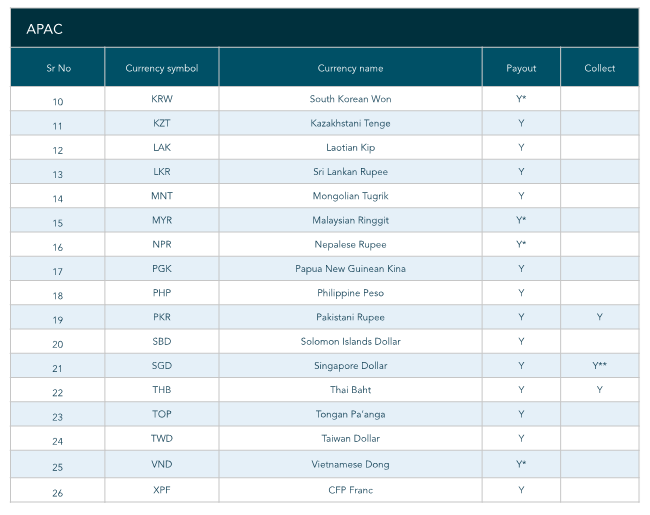Select the Sr No column header
650x515 pixels.
(x=58, y=68)
